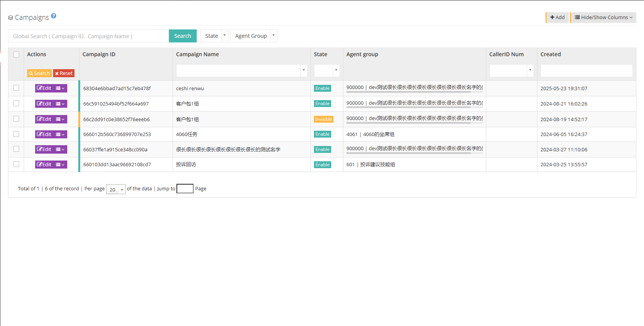
Task: Open more-actions list icon for 66037ffe1a915ce348cc090a
Action: click(x=60, y=149)
